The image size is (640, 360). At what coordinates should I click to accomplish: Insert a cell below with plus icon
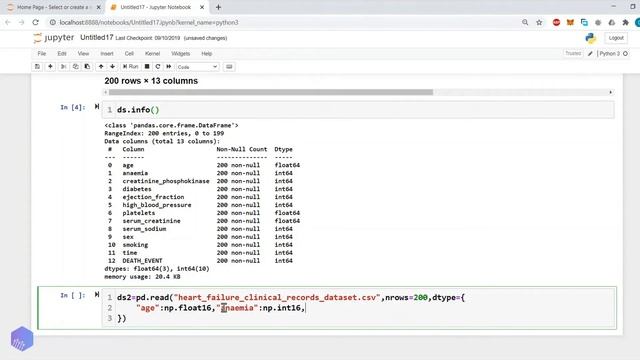click(x=50, y=67)
